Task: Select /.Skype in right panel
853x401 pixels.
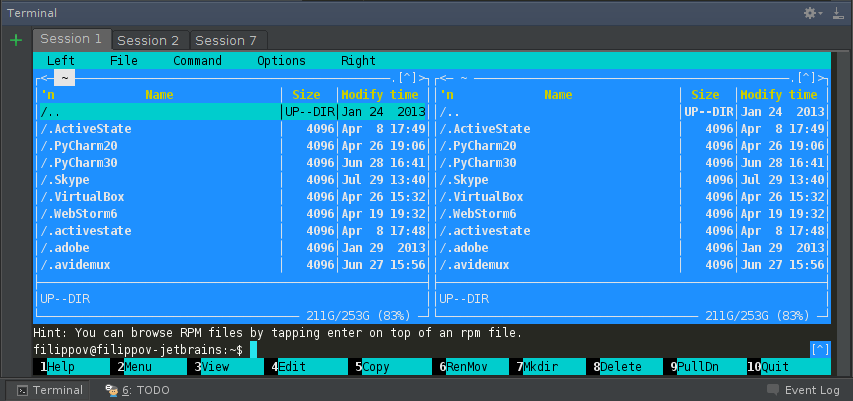Action: [632, 180]
